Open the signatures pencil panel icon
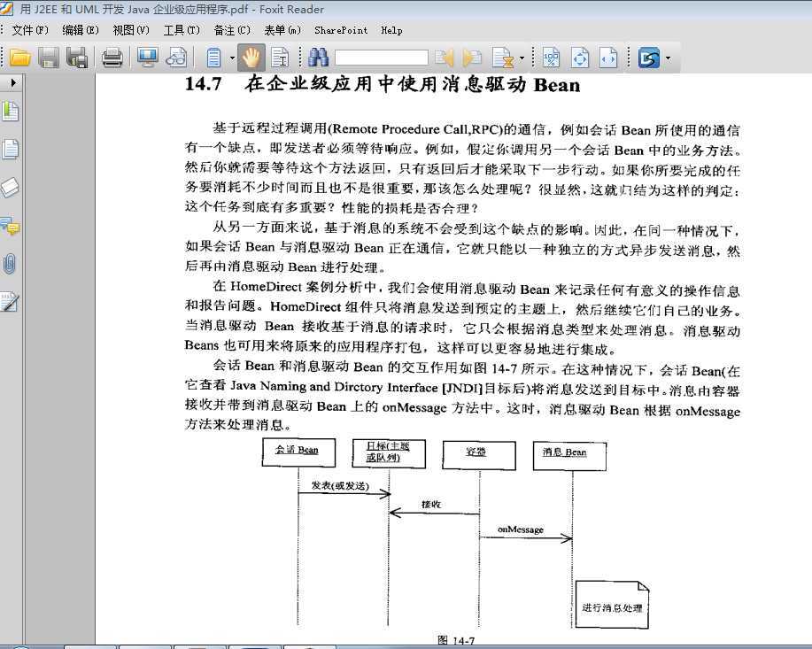The image size is (812, 649). pyautogui.click(x=11, y=302)
